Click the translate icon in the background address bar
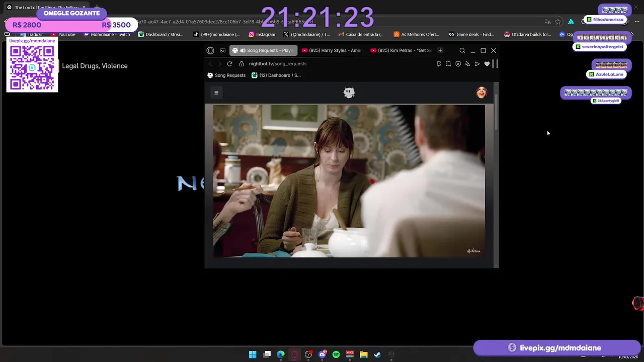The width and height of the screenshot is (644, 362). [547, 22]
